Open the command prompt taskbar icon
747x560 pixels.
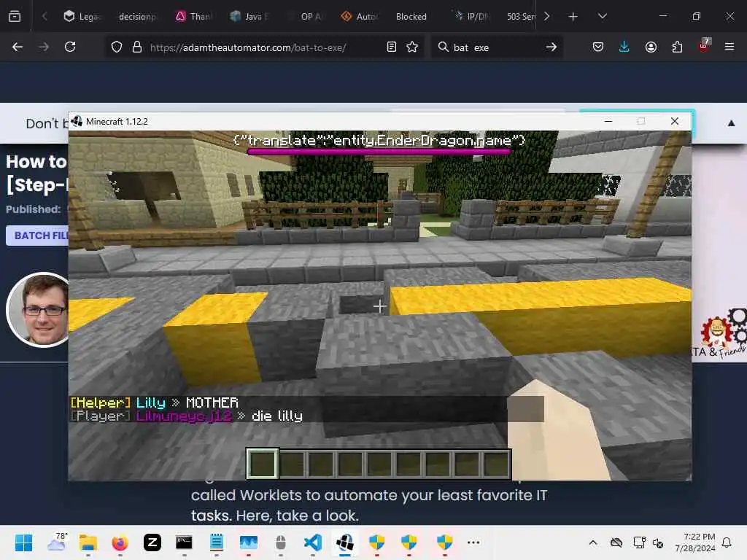pyautogui.click(x=184, y=542)
